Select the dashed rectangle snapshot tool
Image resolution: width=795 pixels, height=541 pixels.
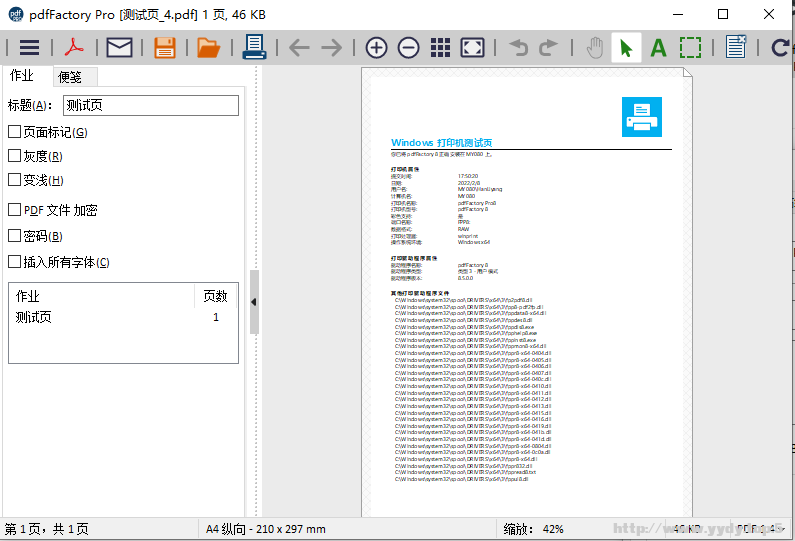[x=690, y=48]
